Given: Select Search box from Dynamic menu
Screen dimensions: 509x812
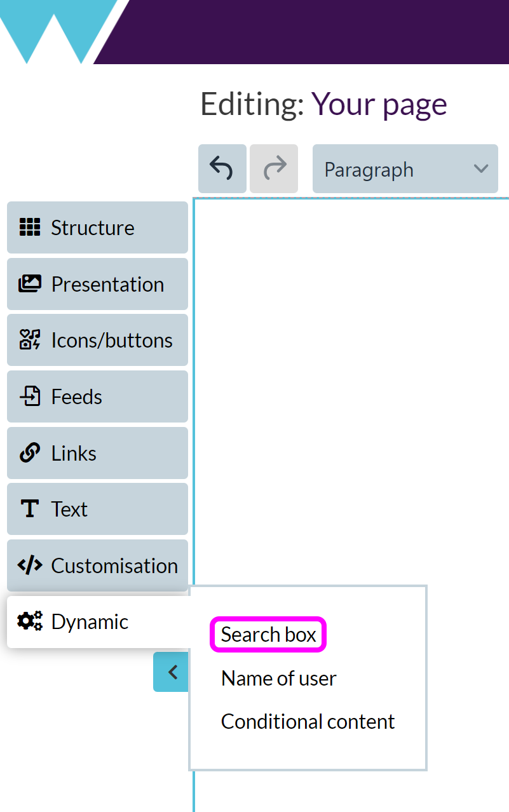Looking at the screenshot, I should coord(268,635).
